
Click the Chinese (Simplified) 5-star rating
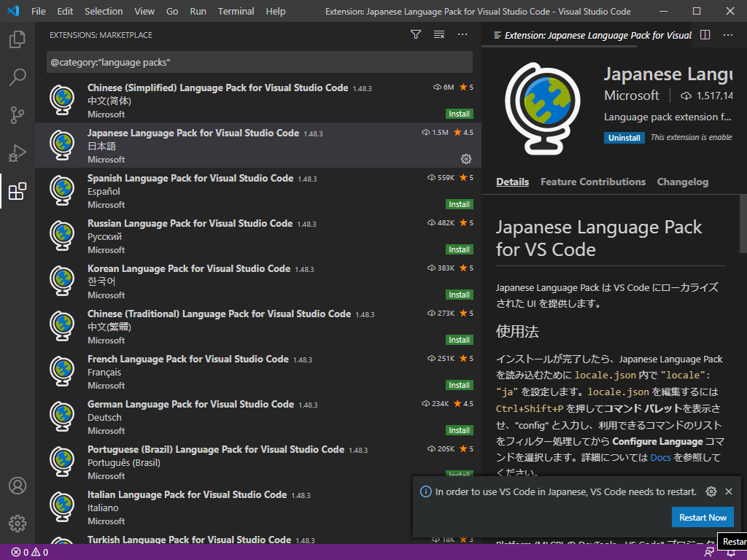pos(466,87)
